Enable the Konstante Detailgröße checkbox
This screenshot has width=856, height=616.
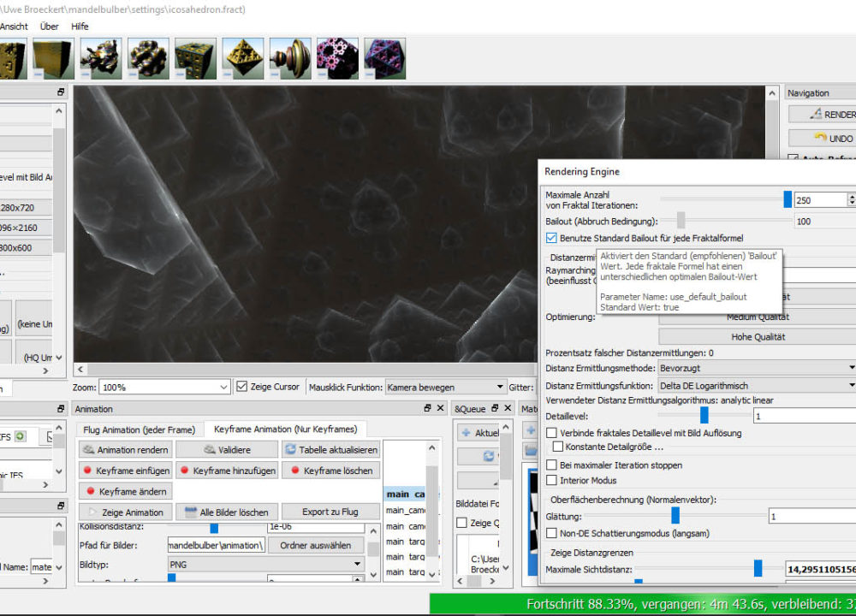click(x=557, y=447)
